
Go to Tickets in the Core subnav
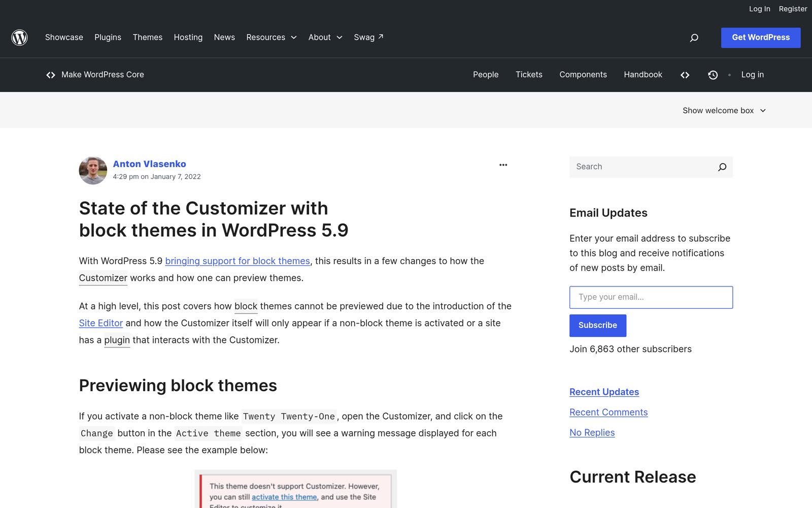(529, 75)
